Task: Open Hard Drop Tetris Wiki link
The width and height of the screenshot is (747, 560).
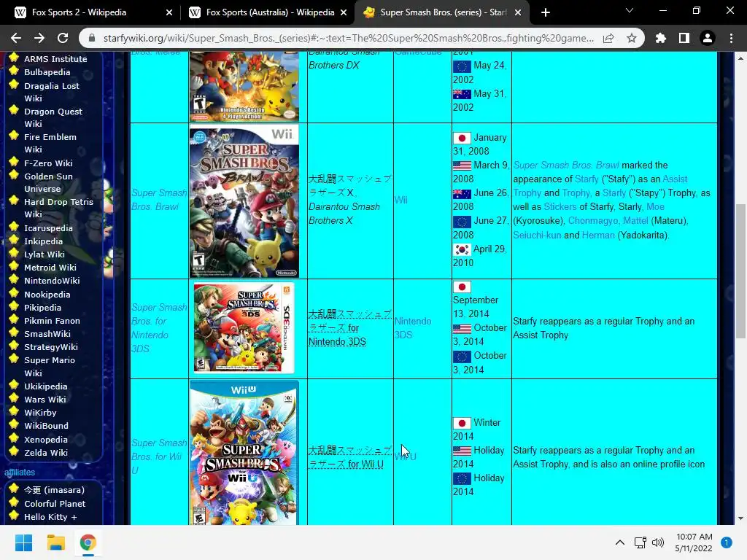Action: point(58,208)
